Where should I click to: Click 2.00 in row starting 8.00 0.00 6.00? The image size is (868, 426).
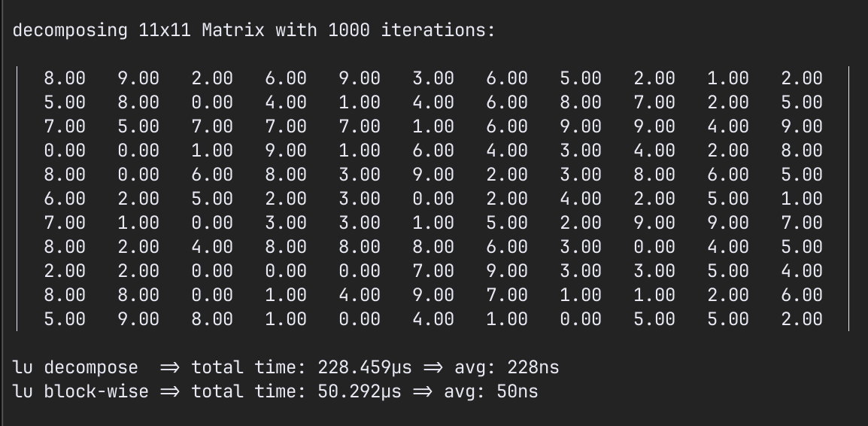(506, 175)
